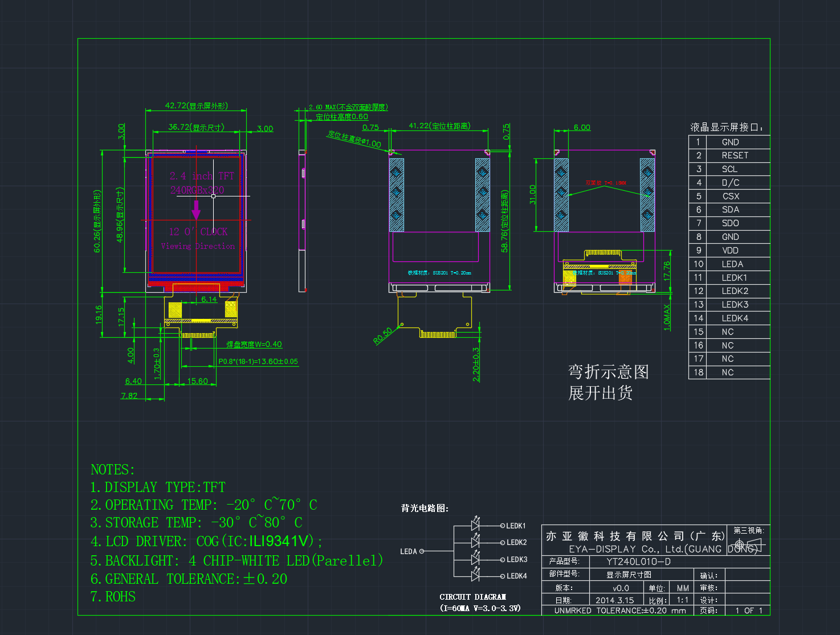This screenshot has width=840, height=635.
Task: Click the '2014.3.15' date in title block
Action: (615, 600)
